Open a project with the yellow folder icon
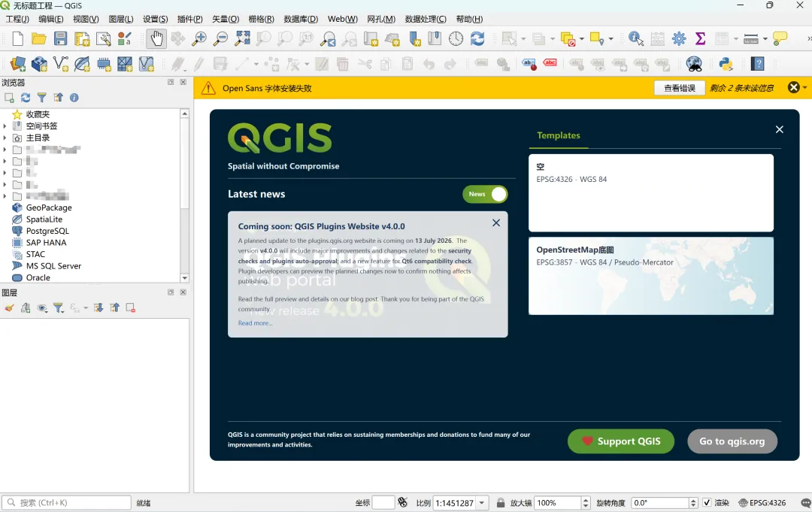The width and height of the screenshot is (812, 512). pos(39,39)
